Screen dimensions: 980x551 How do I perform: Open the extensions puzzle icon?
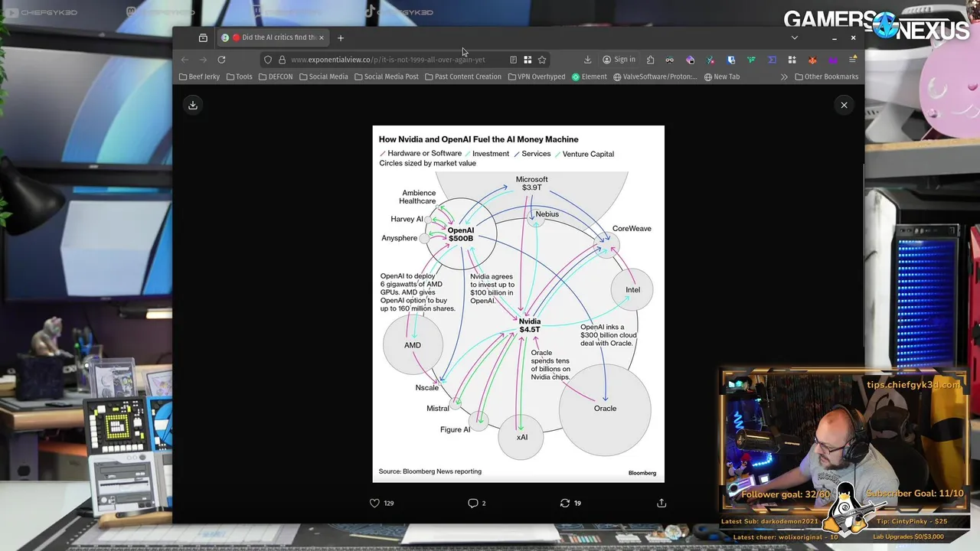pyautogui.click(x=650, y=60)
